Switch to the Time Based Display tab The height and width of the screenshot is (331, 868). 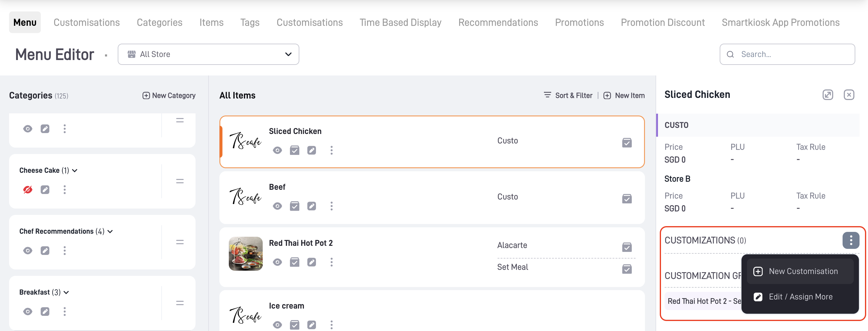[400, 22]
